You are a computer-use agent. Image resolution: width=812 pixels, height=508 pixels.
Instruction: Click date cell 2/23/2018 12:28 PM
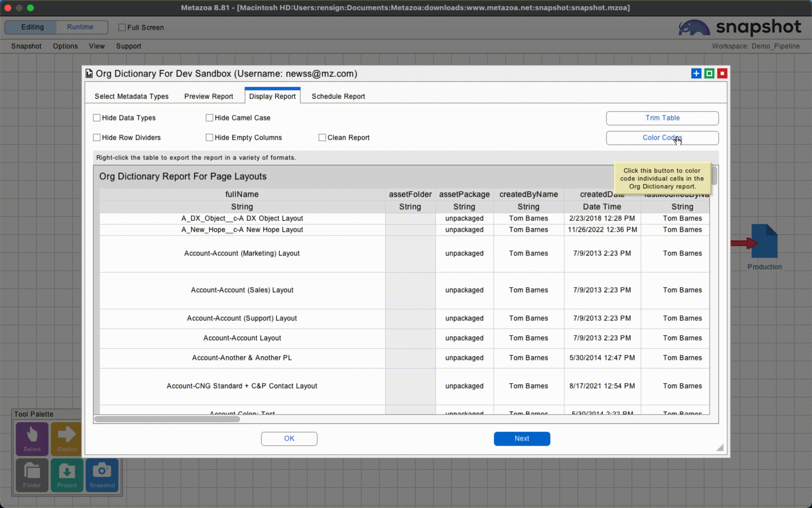click(x=602, y=218)
